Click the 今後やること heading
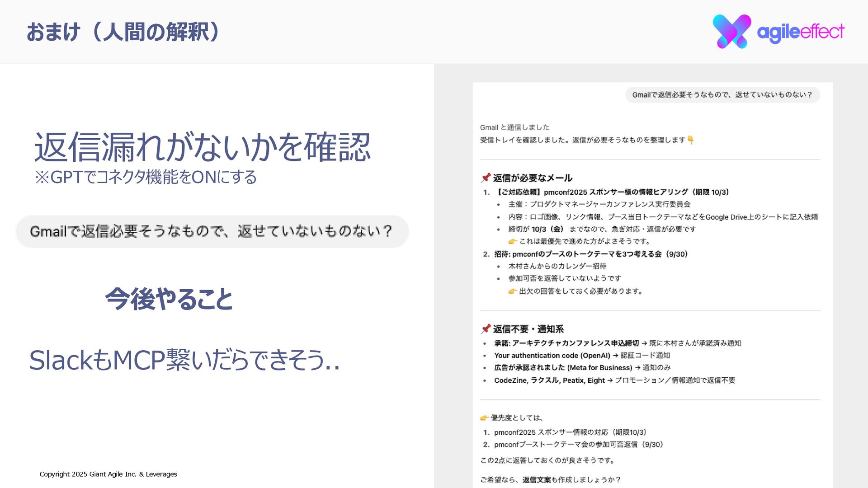This screenshot has height=488, width=868. pyautogui.click(x=169, y=299)
